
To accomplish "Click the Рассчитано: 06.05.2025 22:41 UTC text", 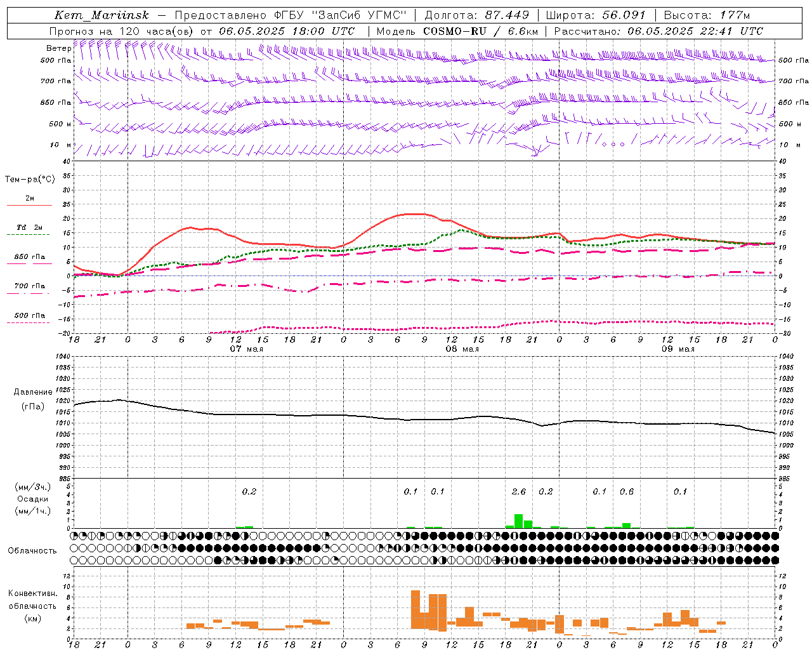I will pos(658,31).
